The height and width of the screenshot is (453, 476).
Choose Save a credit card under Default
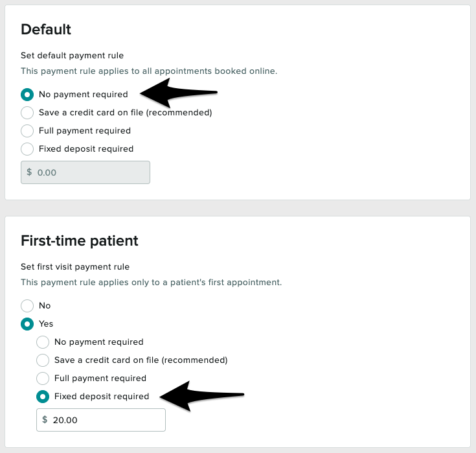[x=27, y=113]
